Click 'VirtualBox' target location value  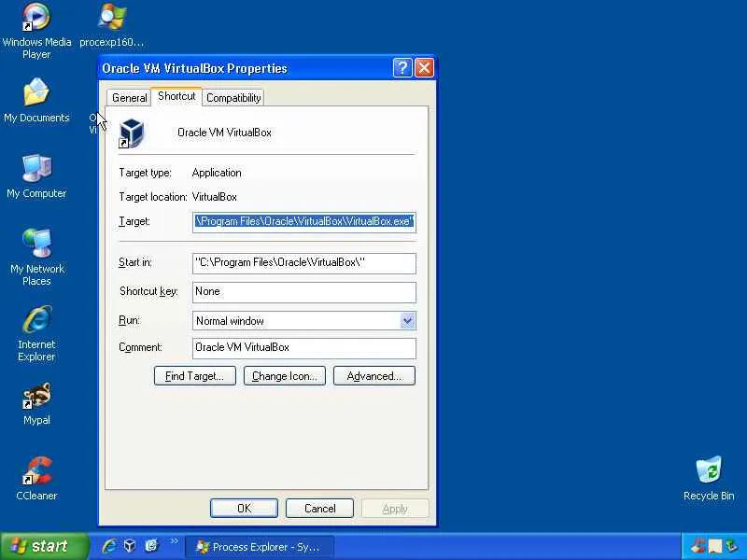(x=215, y=197)
